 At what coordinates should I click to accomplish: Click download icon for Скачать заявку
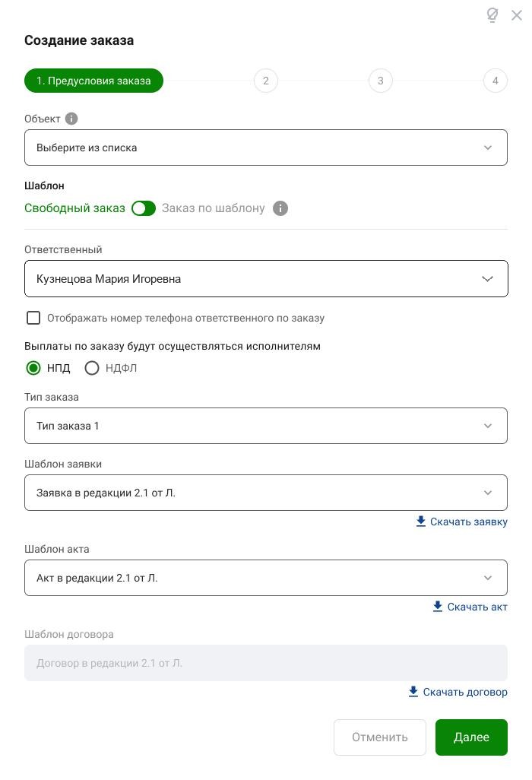[x=420, y=522]
